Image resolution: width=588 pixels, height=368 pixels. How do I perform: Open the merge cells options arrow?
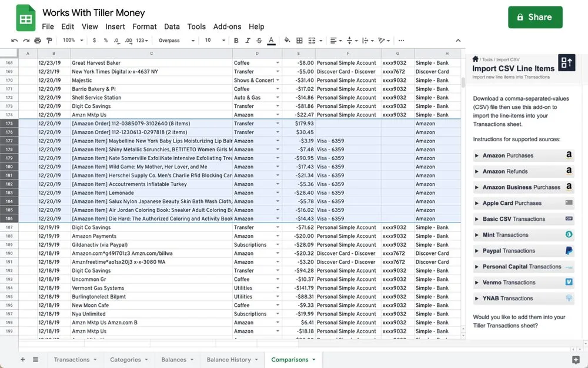point(320,41)
